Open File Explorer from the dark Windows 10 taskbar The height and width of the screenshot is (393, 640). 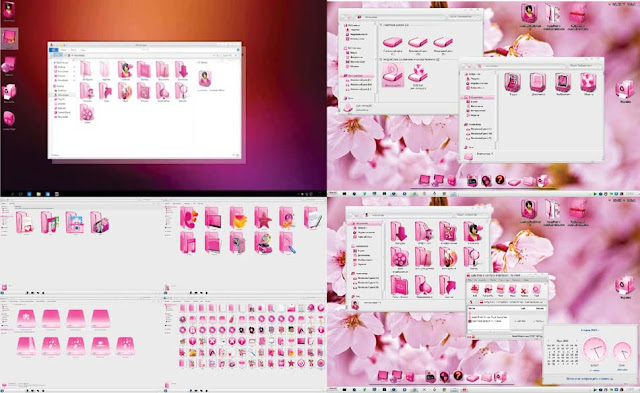tap(38, 194)
